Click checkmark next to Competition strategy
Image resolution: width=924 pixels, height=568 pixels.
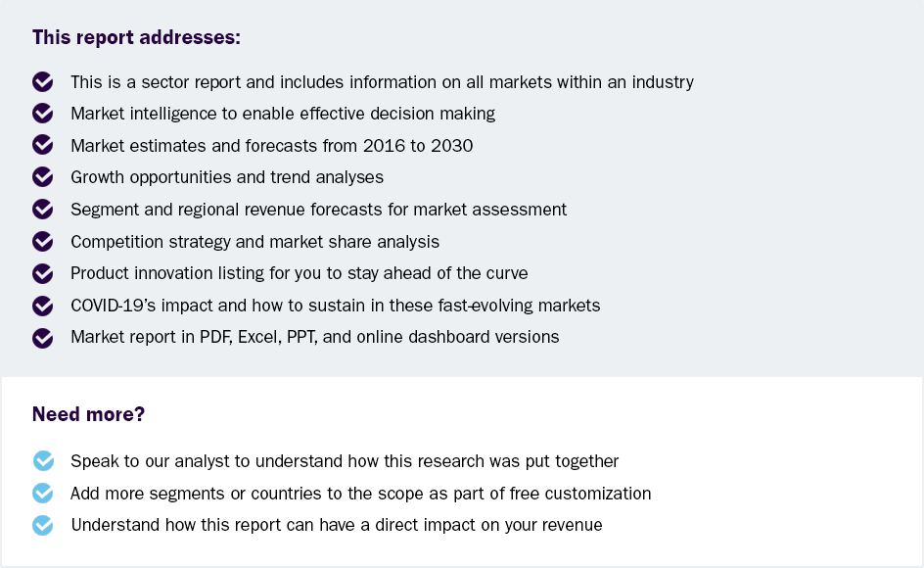pyautogui.click(x=43, y=241)
